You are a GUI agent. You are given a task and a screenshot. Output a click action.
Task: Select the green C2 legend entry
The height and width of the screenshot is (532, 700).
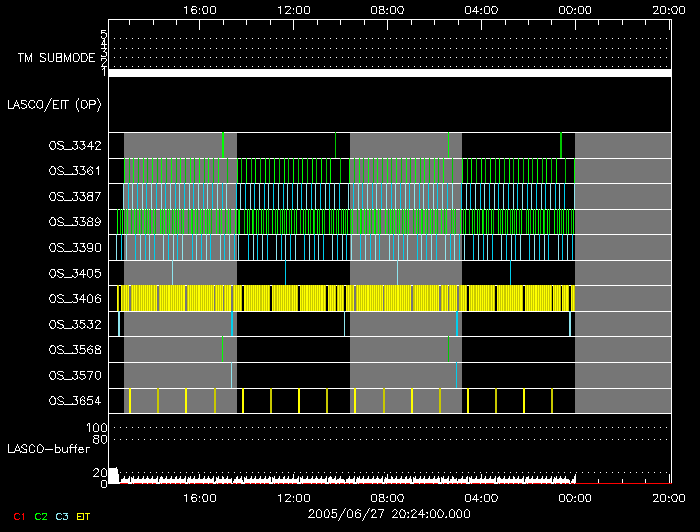coord(41,515)
